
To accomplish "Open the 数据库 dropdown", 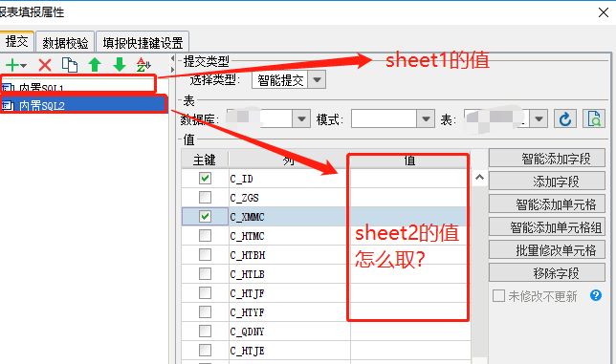I will 301,118.
